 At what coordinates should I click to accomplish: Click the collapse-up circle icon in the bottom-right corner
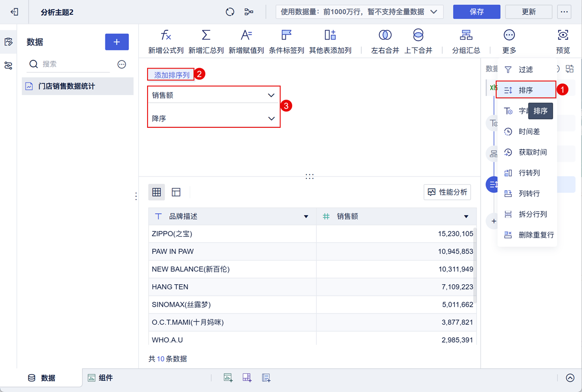click(570, 378)
